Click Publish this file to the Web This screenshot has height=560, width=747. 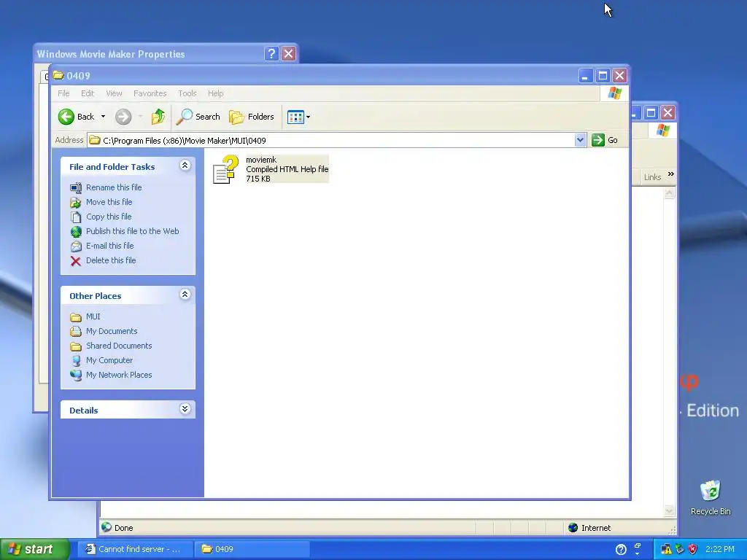133,231
